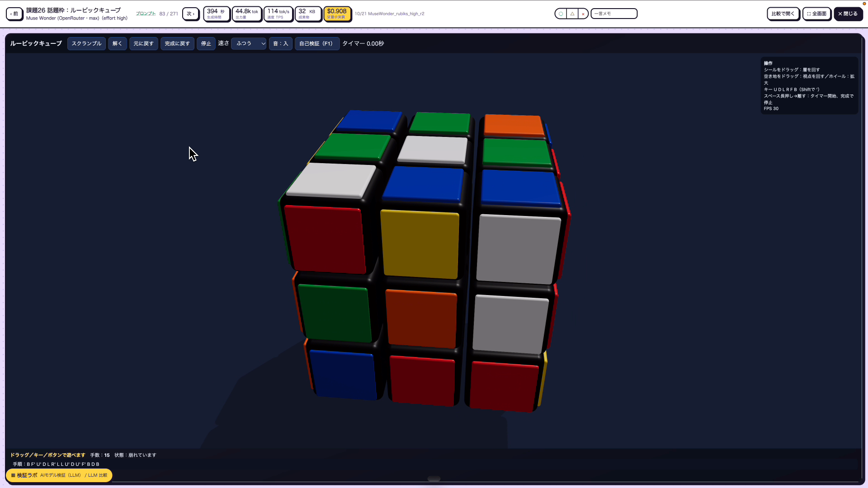
Task: Click the FPS 30 text in help panel
Action: tap(771, 108)
